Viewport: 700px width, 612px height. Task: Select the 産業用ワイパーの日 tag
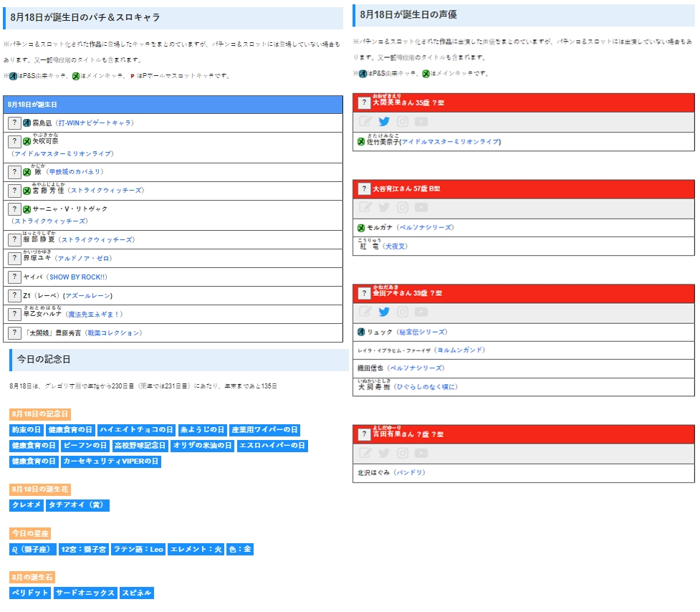tap(264, 430)
